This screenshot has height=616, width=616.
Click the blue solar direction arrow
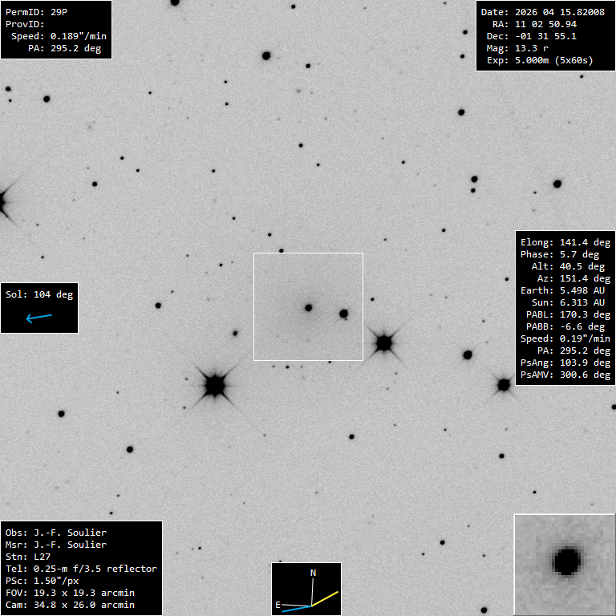pos(39,318)
